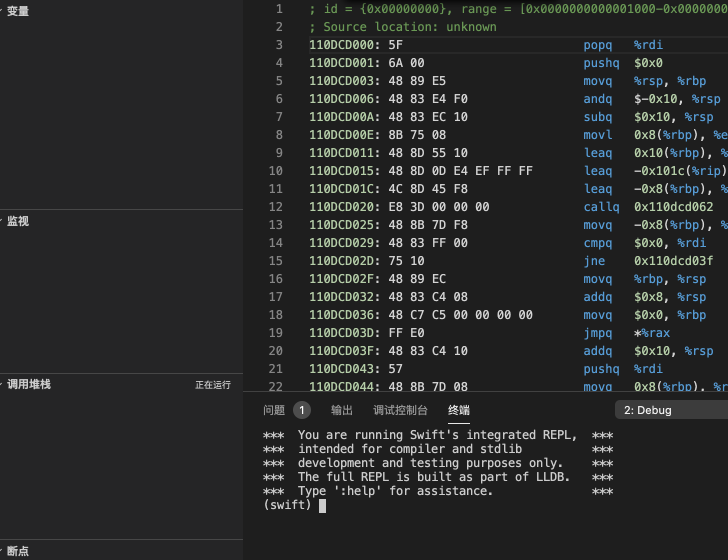This screenshot has width=728, height=560.
Task: Click the addq $0x8 instruction on line 17
Action: (x=645, y=296)
